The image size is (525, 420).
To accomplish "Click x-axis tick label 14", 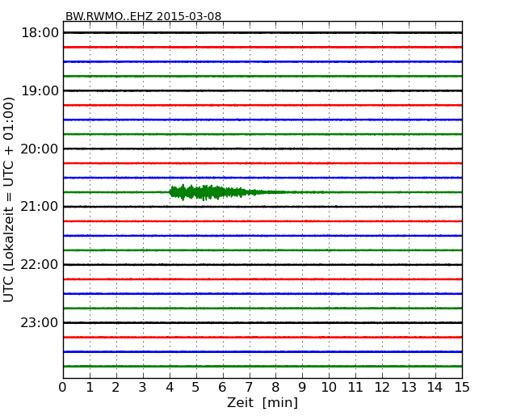I will [435, 388].
